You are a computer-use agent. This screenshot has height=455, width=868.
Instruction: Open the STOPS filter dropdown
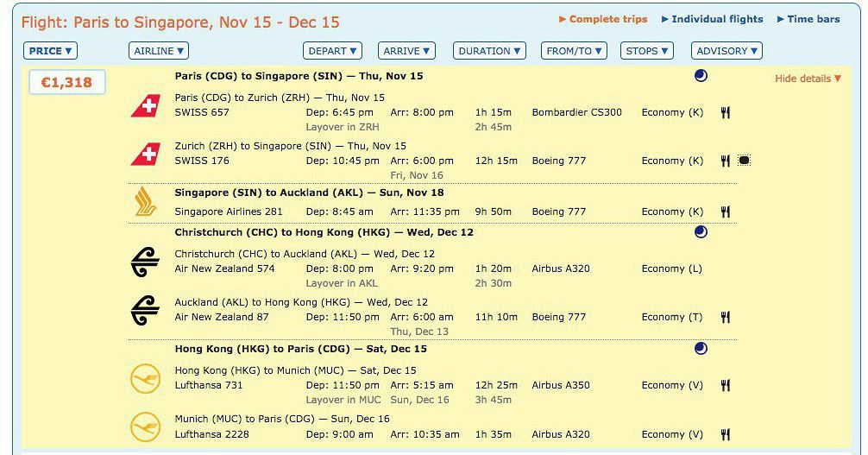pos(646,51)
